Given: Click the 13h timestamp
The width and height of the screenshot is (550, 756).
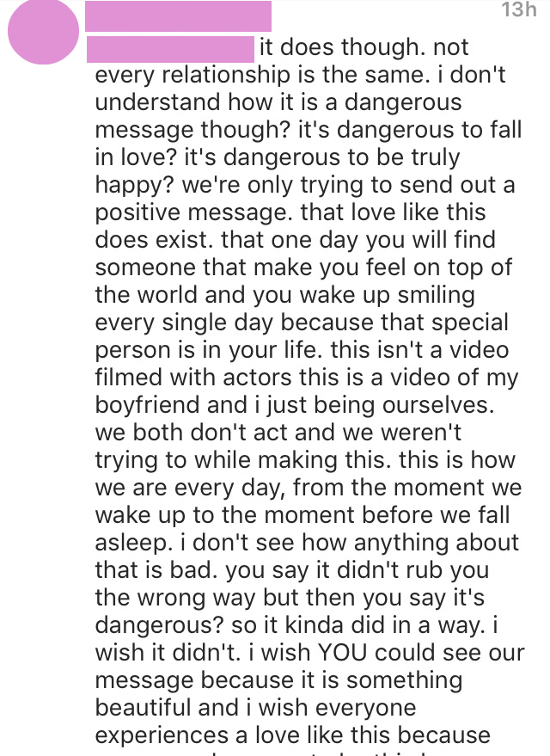Looking at the screenshot, I should 519,9.
